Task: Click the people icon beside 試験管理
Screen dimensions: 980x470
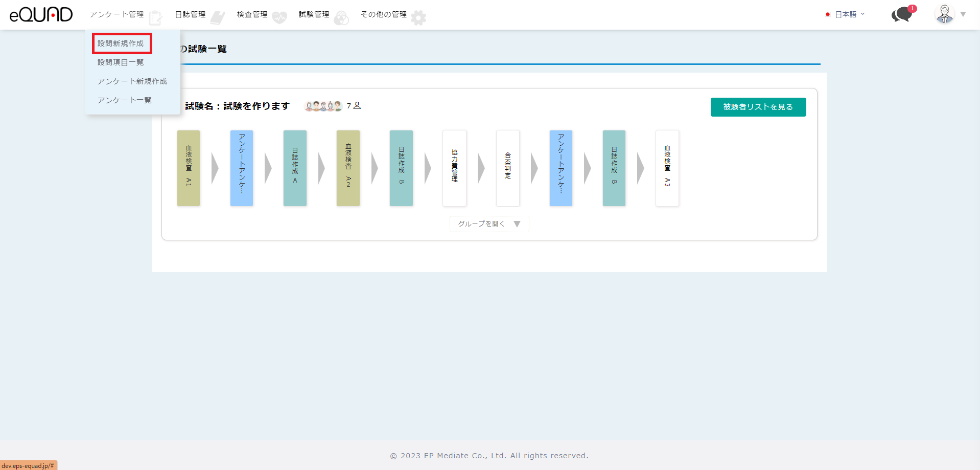Action: click(x=341, y=18)
